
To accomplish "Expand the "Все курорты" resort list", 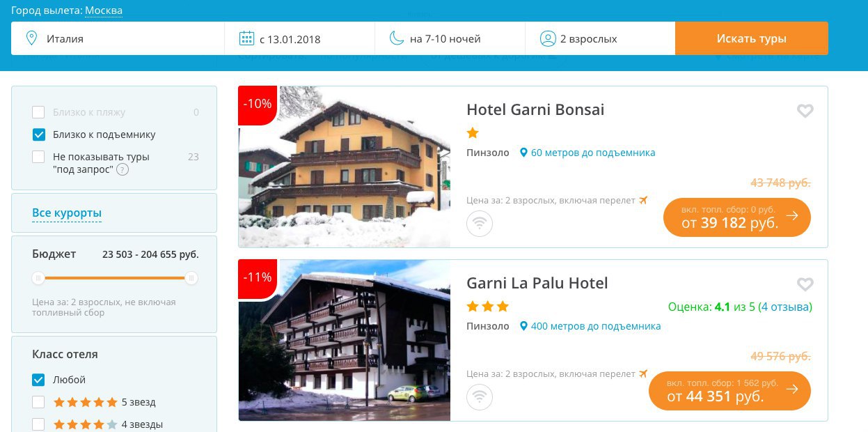I will pyautogui.click(x=67, y=213).
